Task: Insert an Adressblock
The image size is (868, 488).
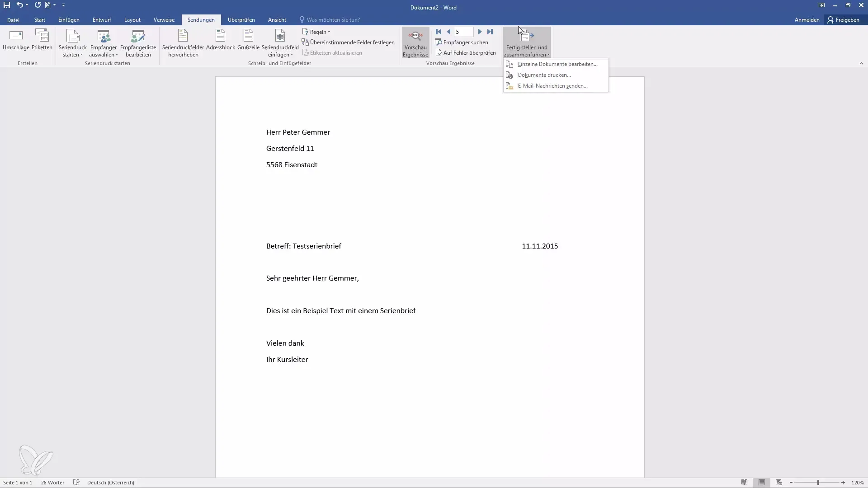Action: (x=221, y=40)
